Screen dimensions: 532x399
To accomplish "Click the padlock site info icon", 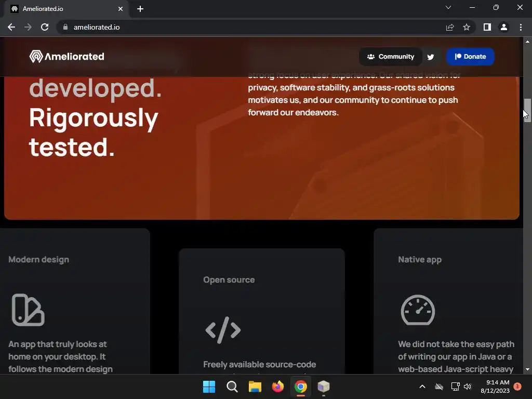I will click(x=65, y=27).
